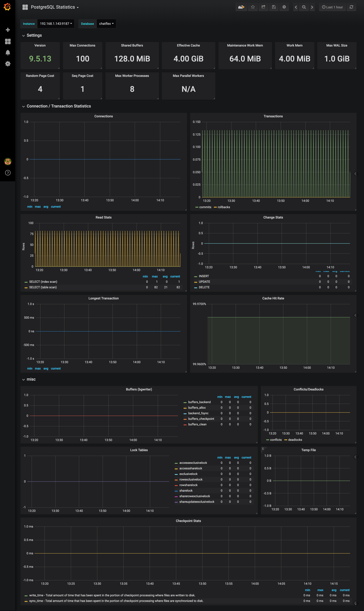Open the Dashboards grid icon in sidebar
364x611 pixels.
click(x=8, y=41)
